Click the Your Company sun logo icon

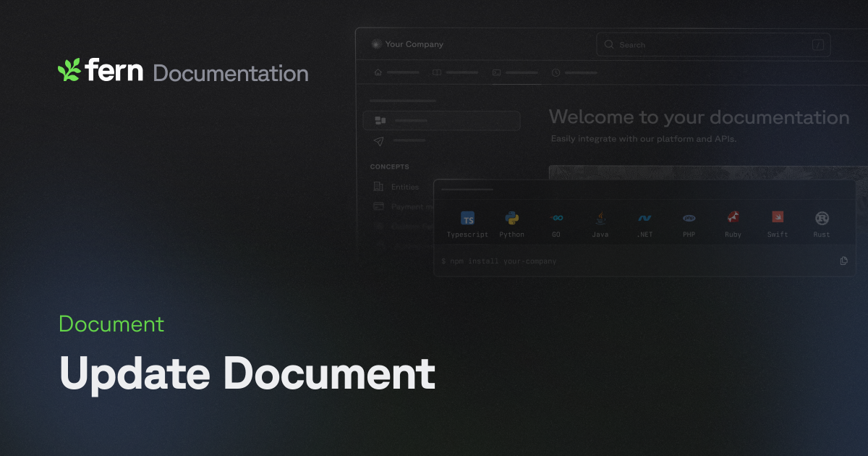(375, 44)
